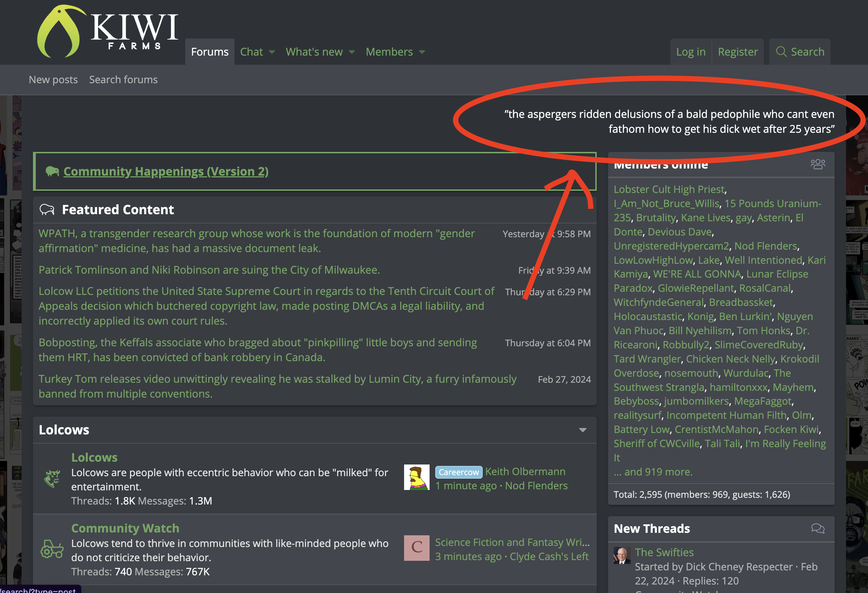
Task: Select the Forums tab
Action: point(210,52)
